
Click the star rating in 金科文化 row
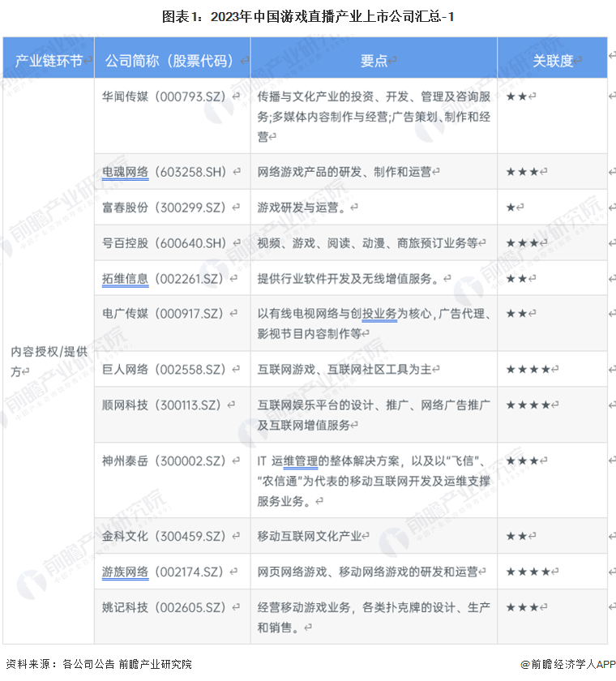pyautogui.click(x=516, y=536)
